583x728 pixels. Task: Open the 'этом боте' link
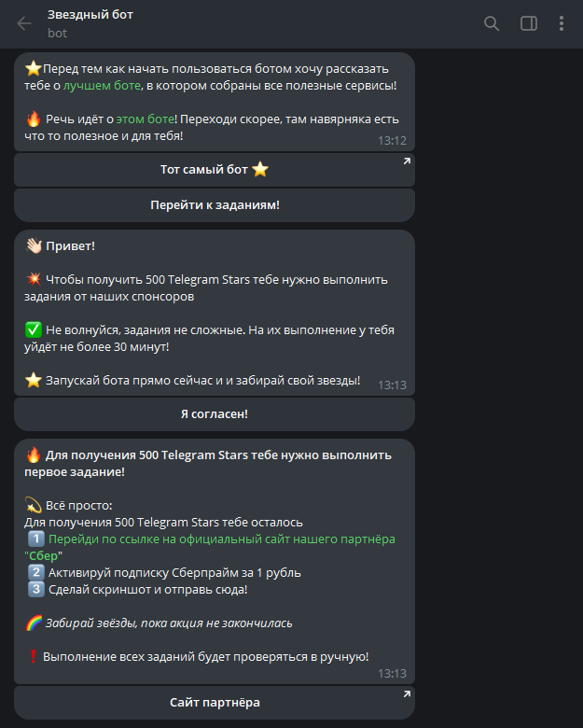click(x=146, y=119)
